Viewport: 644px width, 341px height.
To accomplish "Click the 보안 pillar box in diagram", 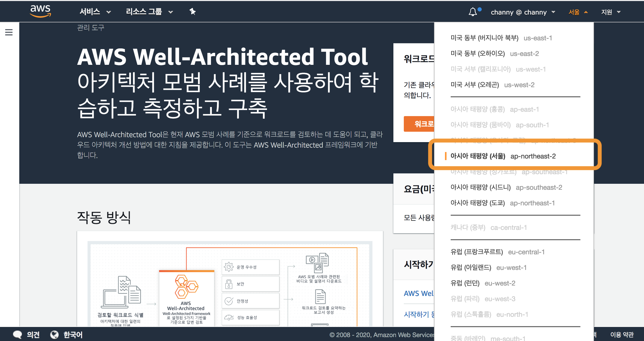I will [250, 284].
